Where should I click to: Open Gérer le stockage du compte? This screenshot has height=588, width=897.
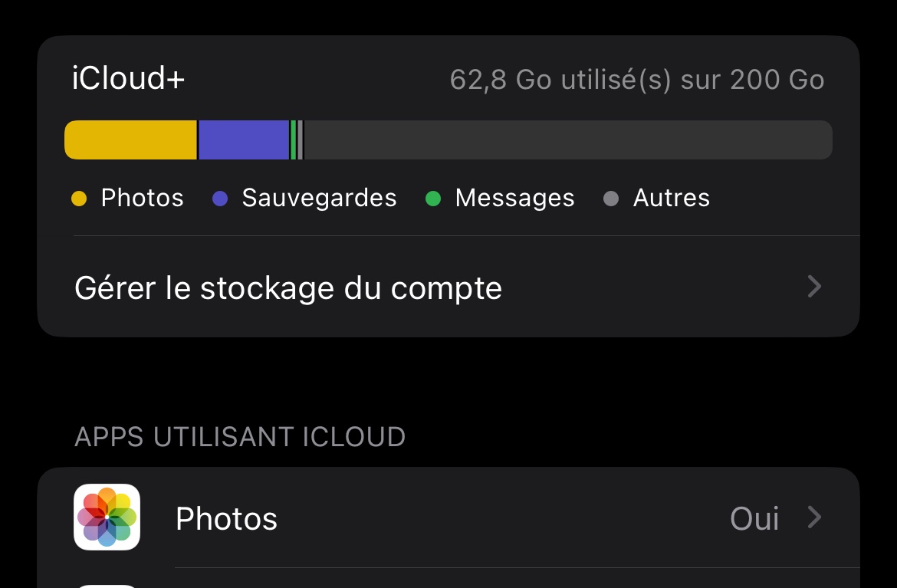pos(288,288)
